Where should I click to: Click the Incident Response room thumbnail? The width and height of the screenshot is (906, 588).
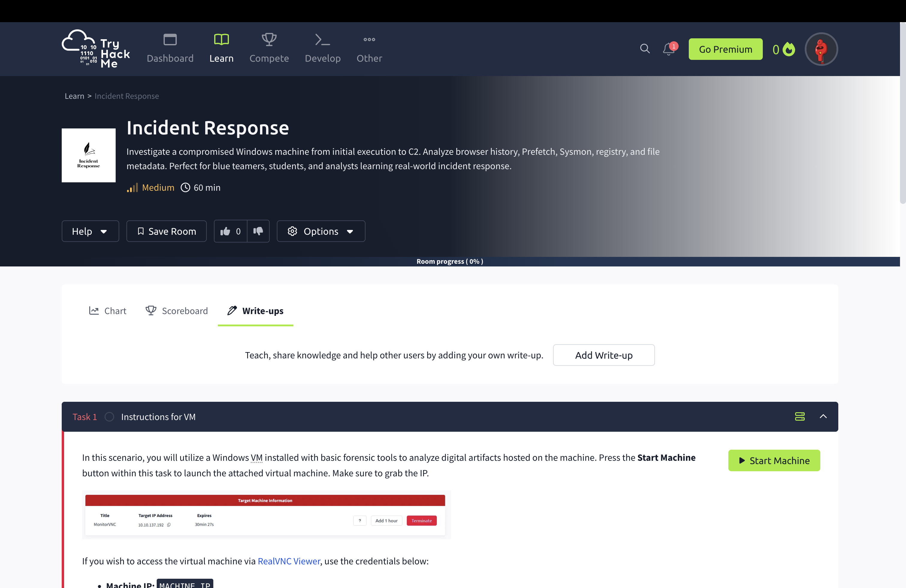click(x=88, y=155)
